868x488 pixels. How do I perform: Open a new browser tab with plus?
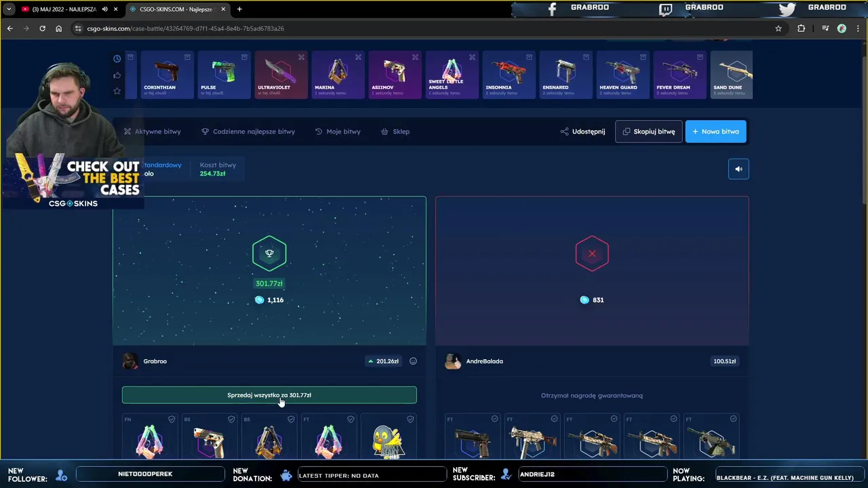click(x=239, y=9)
